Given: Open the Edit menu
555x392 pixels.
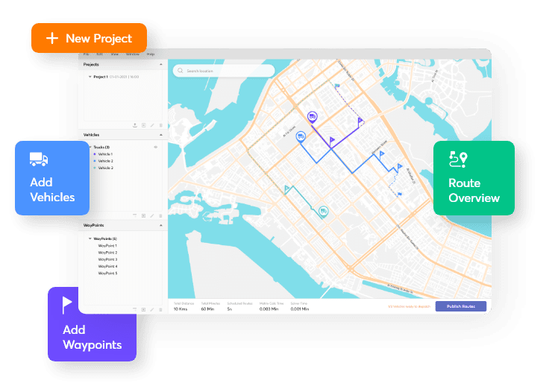Looking at the screenshot, I should pos(99,54).
